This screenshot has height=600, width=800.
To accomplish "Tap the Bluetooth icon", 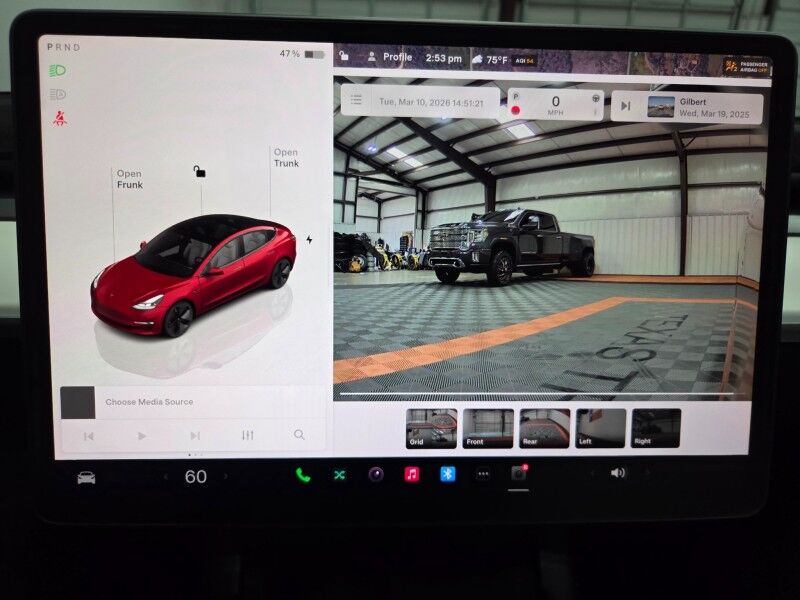I will [x=447, y=474].
